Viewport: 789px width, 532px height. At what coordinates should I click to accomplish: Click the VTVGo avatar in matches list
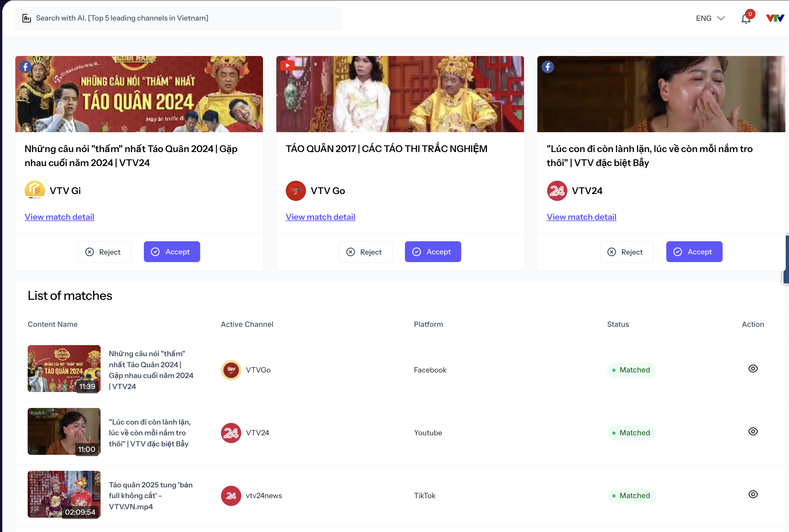pyautogui.click(x=231, y=370)
